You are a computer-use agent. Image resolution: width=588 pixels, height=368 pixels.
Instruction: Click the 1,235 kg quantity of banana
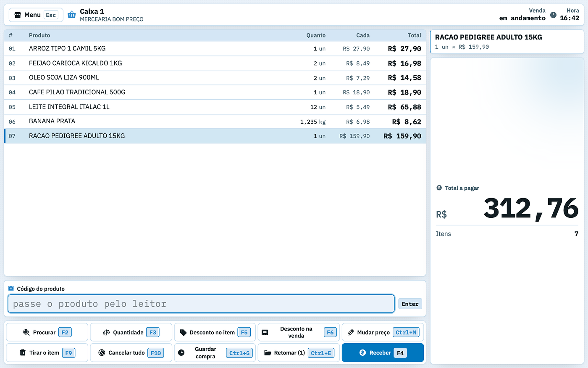(x=313, y=122)
